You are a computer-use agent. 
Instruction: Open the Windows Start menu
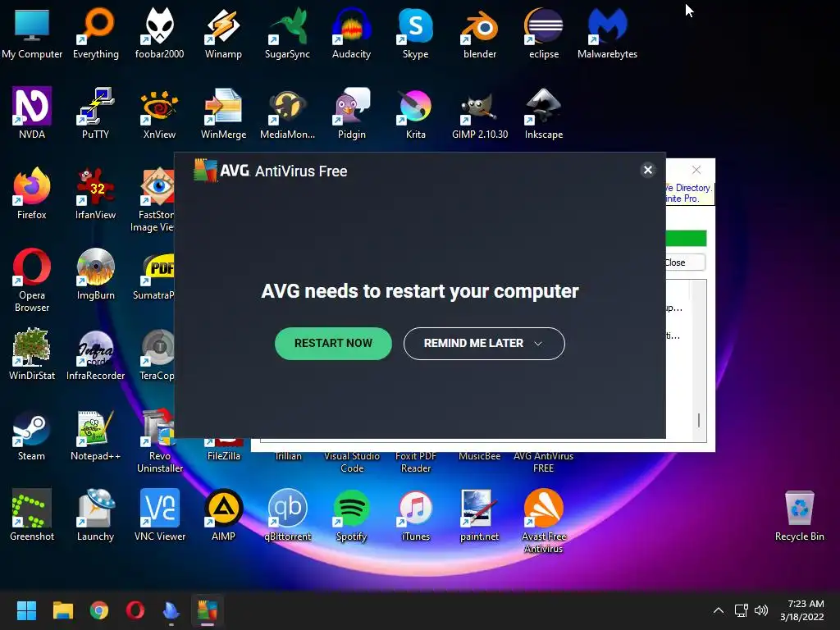click(x=26, y=610)
